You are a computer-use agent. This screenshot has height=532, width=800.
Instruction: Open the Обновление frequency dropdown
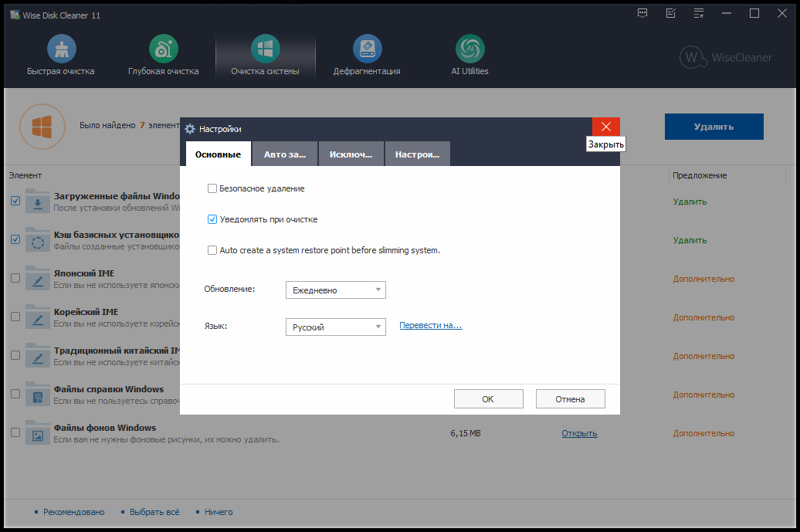pyautogui.click(x=336, y=290)
